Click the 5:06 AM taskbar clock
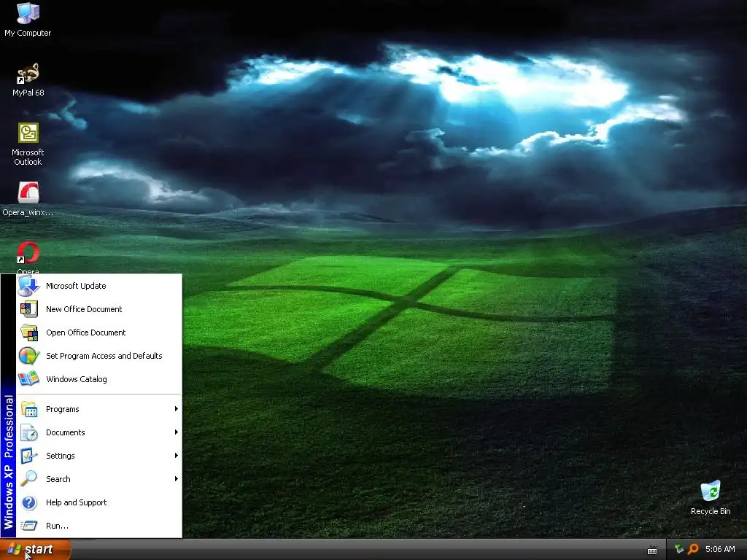Image resolution: width=747 pixels, height=560 pixels. point(720,549)
